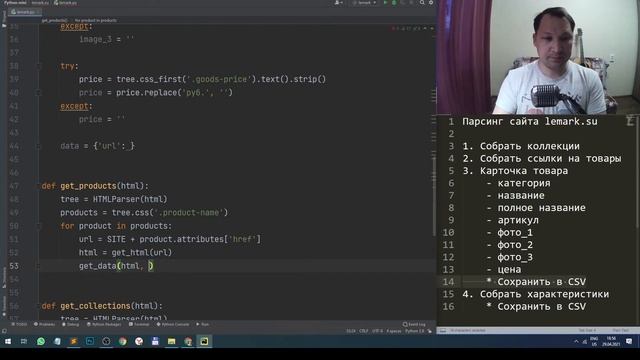The width and height of the screenshot is (640, 360).
Task: Click the taskbar clock and date
Action: click(611, 341)
